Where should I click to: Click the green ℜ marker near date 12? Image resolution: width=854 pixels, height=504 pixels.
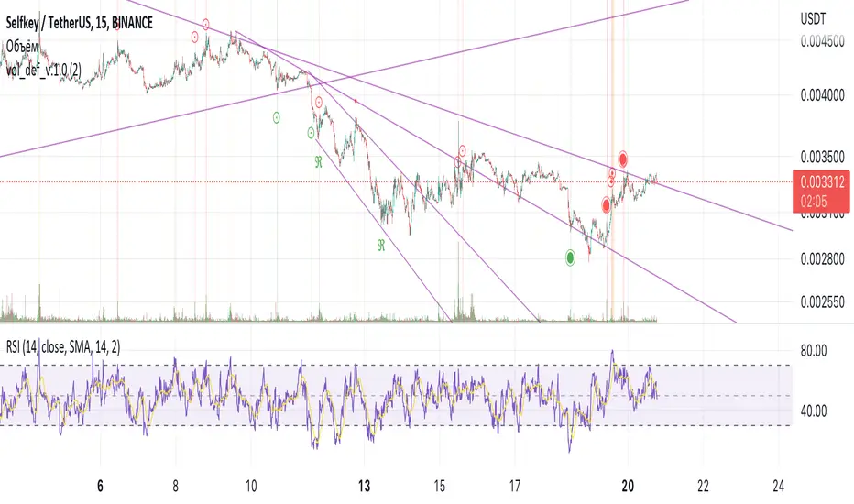(319, 161)
